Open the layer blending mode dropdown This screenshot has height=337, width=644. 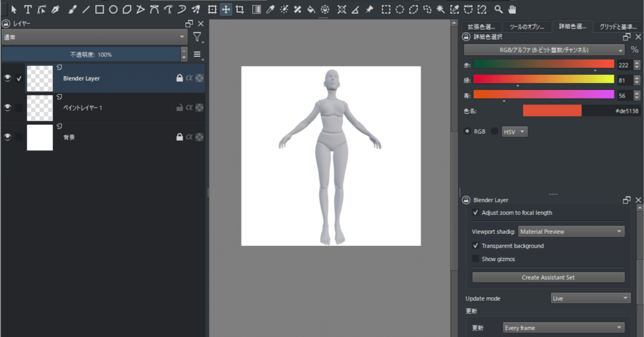93,36
